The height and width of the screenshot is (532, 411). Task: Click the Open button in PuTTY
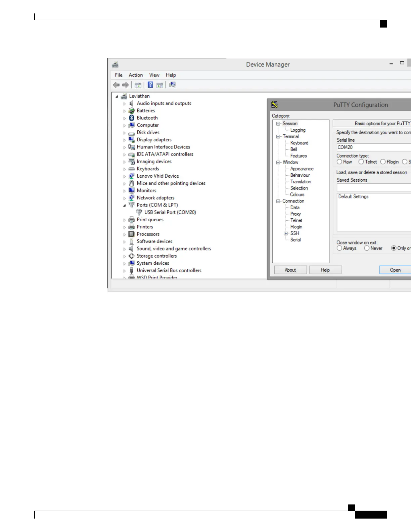click(395, 270)
